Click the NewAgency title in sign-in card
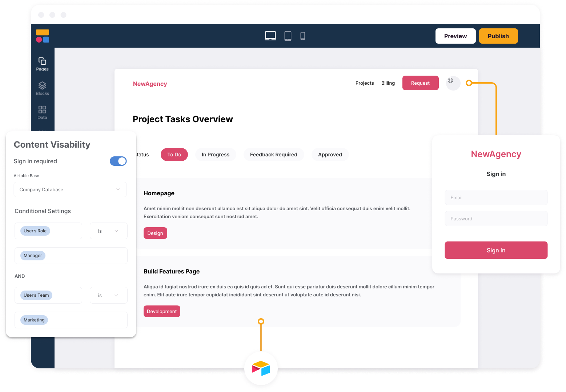 496,154
